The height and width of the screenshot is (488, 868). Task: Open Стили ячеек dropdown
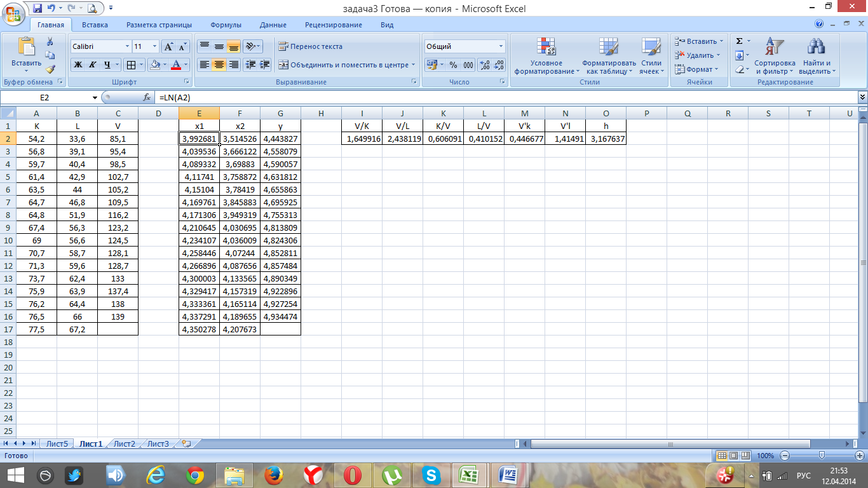point(651,56)
